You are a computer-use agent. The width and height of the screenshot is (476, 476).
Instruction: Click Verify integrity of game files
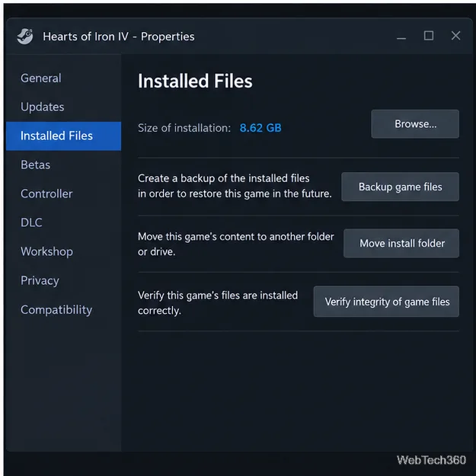point(386,302)
